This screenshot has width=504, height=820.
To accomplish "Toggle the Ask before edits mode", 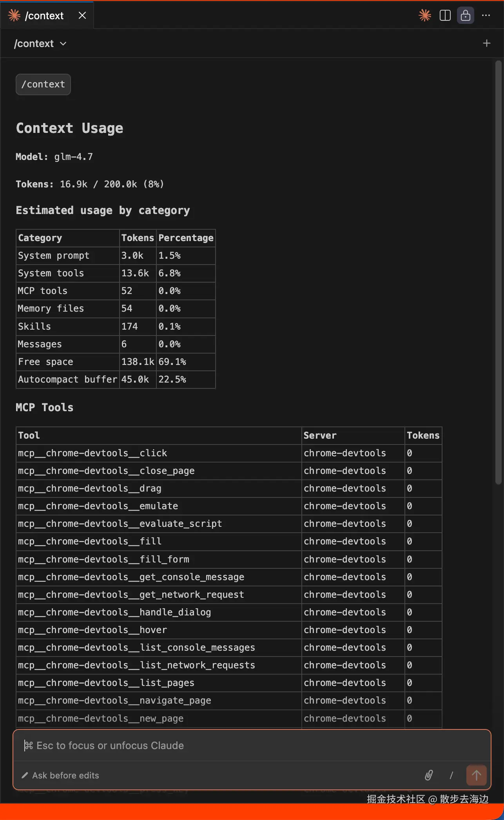I will coord(61,775).
